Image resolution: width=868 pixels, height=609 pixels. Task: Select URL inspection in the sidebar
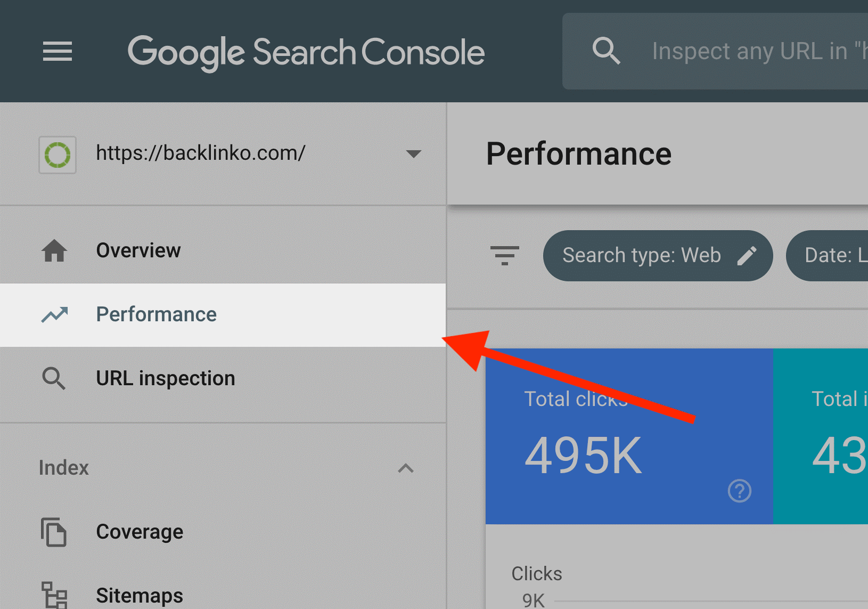(223, 379)
